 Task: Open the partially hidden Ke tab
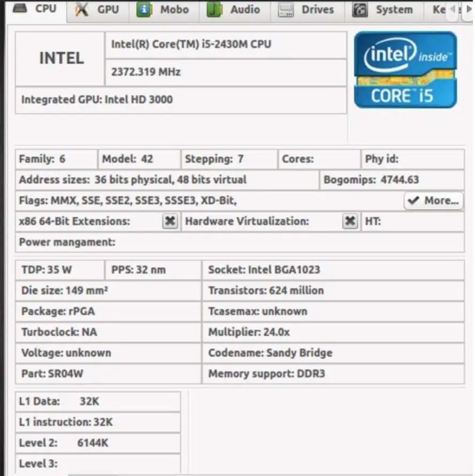click(x=436, y=10)
